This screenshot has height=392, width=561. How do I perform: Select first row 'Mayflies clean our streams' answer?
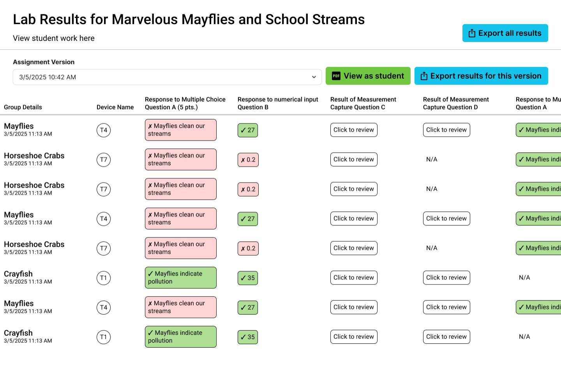tap(180, 130)
